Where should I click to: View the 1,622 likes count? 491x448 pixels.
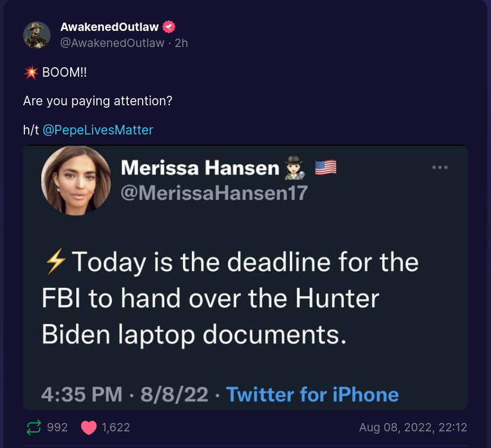coord(116,427)
